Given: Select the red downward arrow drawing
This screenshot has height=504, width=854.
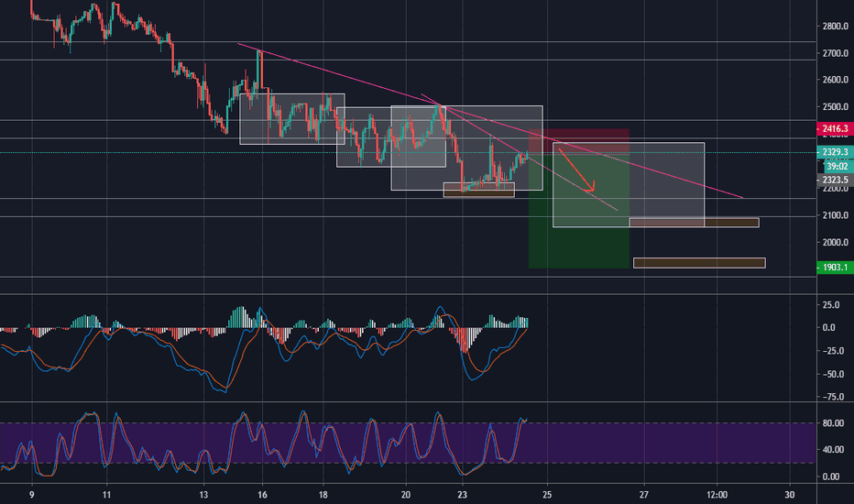Looking at the screenshot, I should point(576,170).
